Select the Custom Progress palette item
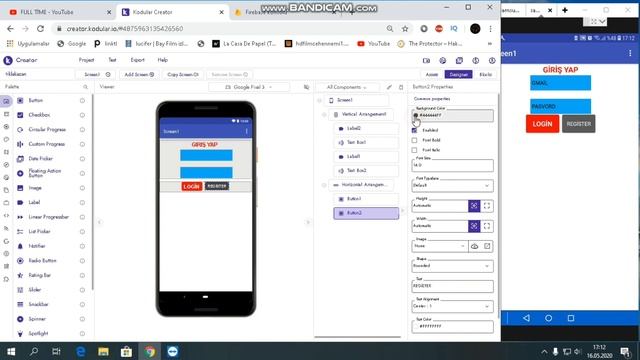Screen dimensions: 640x360 click(x=46, y=144)
